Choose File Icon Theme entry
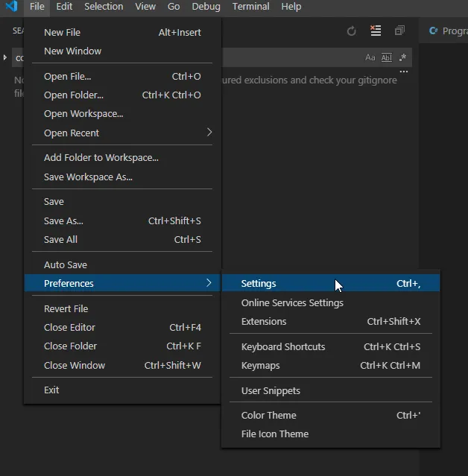The width and height of the screenshot is (468, 476). (x=331, y=434)
